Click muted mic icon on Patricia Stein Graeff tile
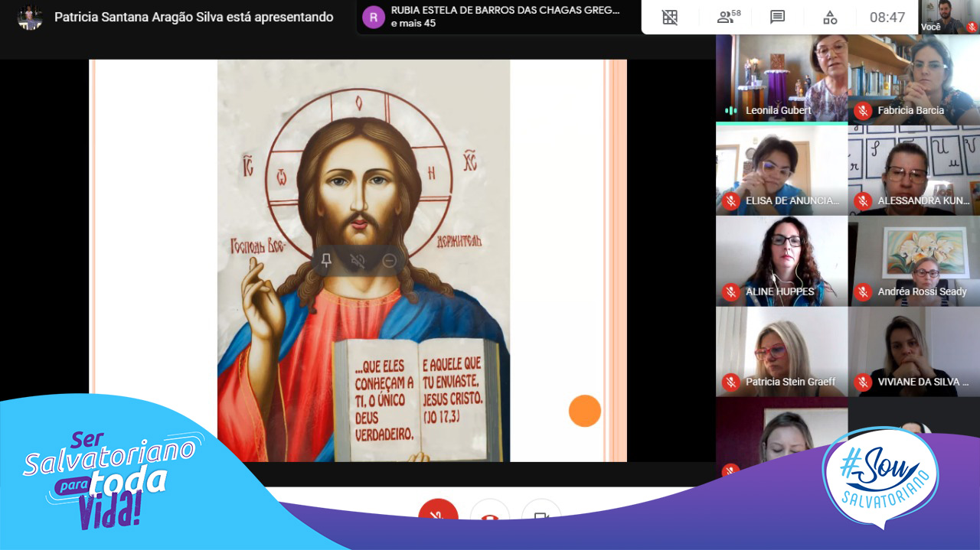 730,382
